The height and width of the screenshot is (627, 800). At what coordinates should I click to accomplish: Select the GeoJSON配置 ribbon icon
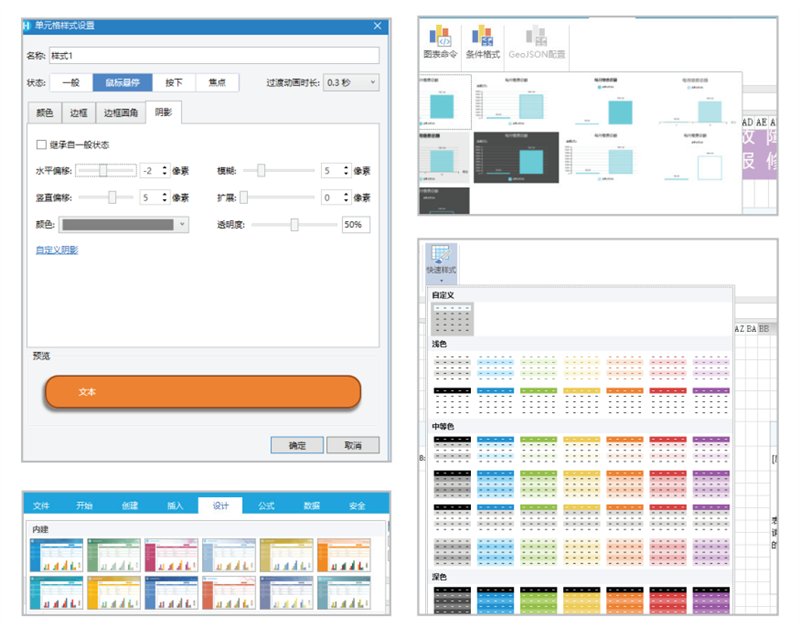[537, 42]
